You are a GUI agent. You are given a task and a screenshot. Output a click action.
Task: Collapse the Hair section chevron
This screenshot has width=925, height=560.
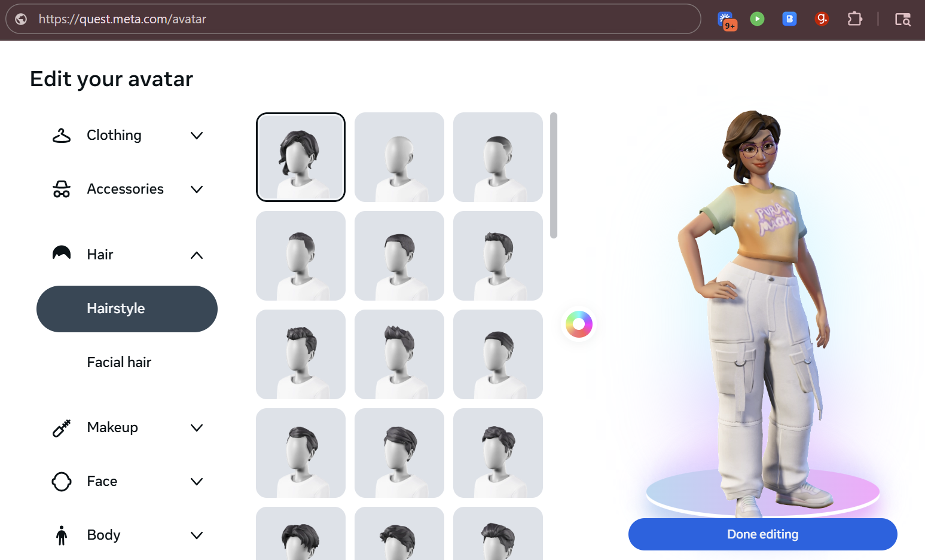click(x=196, y=255)
